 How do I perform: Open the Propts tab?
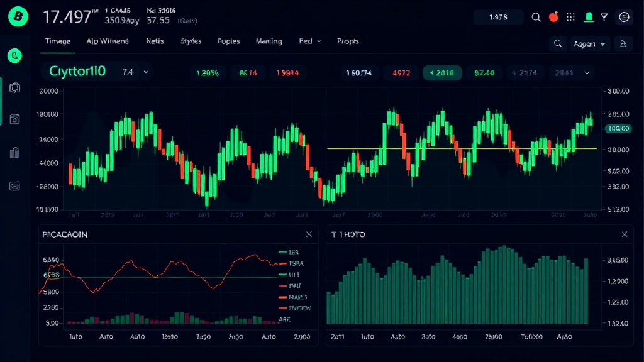(347, 41)
